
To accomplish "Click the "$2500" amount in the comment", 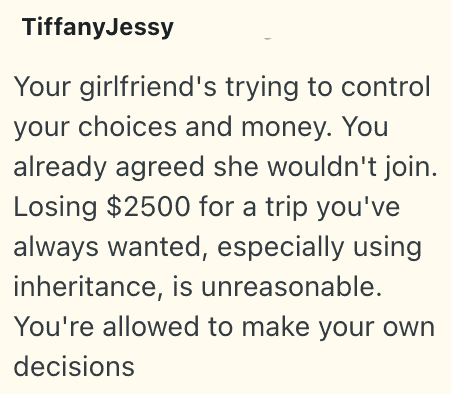I will coord(149,207).
